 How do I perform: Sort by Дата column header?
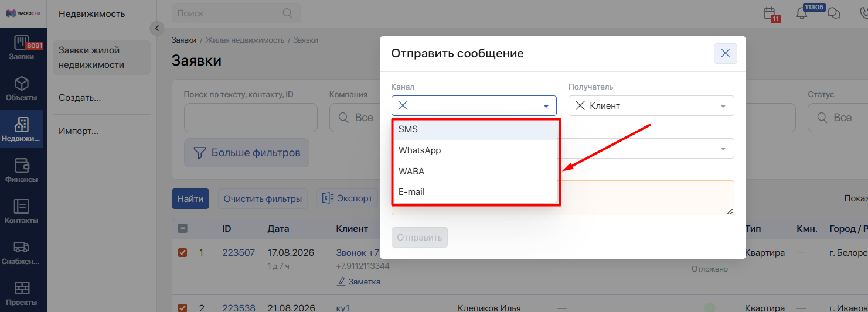[278, 229]
